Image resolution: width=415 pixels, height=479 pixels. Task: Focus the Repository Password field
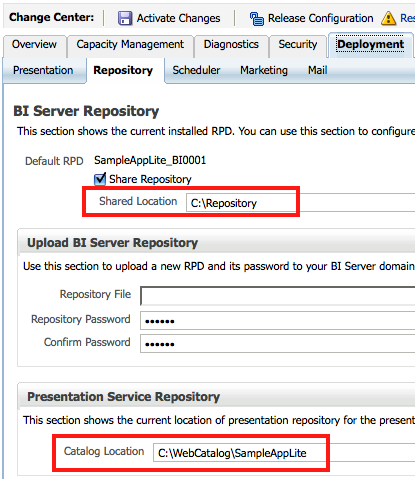click(x=277, y=320)
